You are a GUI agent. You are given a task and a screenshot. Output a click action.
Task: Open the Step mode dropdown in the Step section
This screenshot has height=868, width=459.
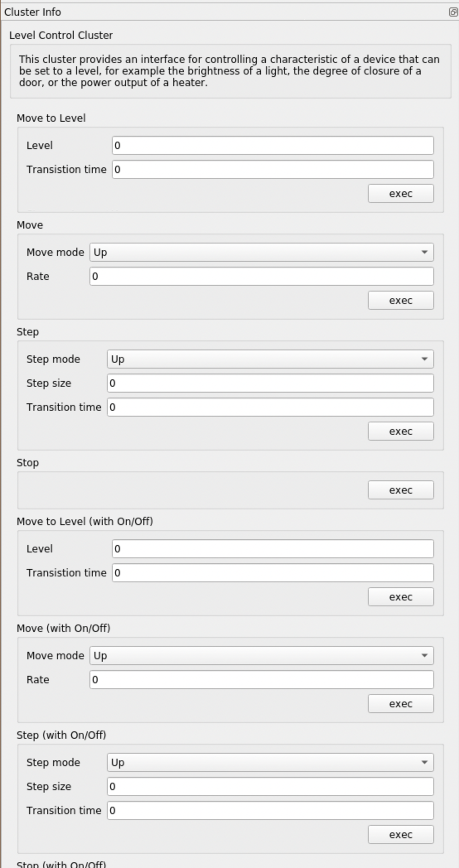tap(271, 359)
